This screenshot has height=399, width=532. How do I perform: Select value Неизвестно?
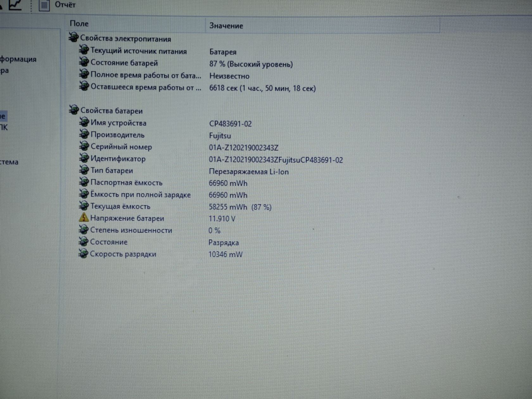tap(229, 76)
